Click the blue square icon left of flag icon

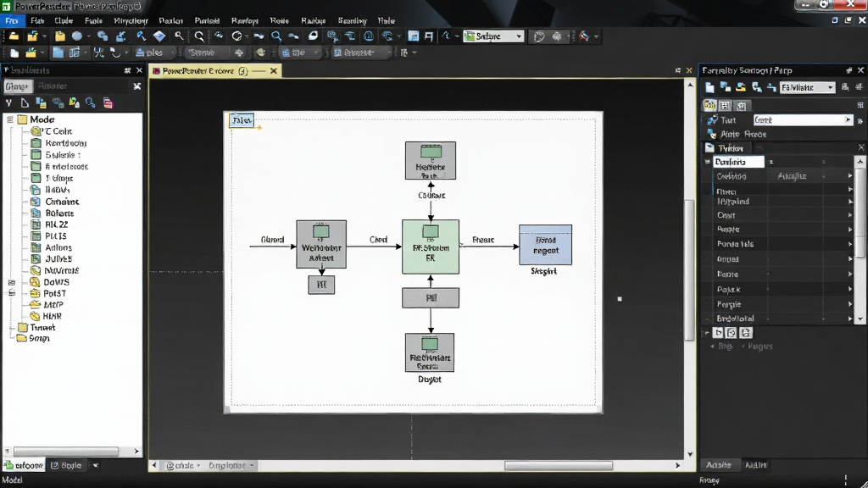(x=414, y=36)
